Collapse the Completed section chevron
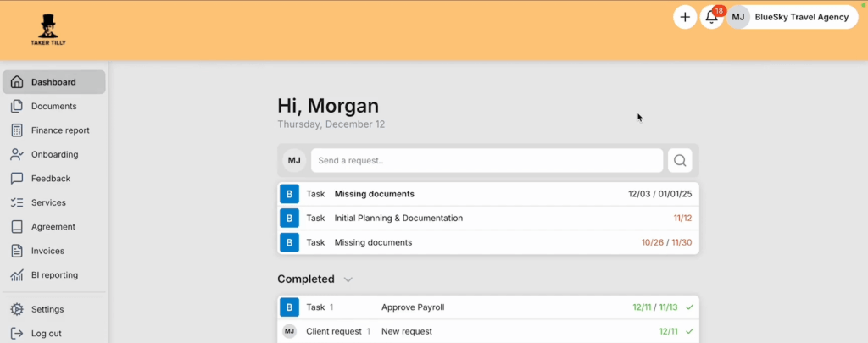Image resolution: width=868 pixels, height=343 pixels. tap(348, 279)
